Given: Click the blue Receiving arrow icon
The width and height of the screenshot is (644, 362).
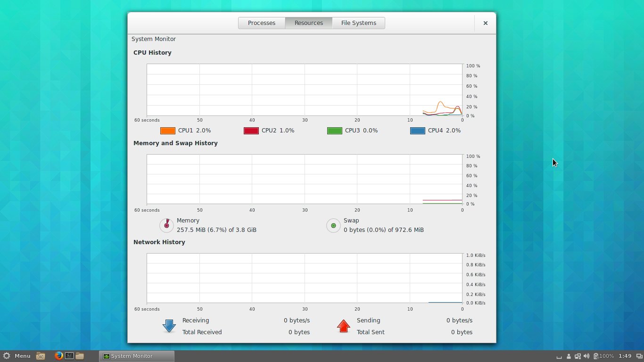Looking at the screenshot, I should [x=169, y=326].
